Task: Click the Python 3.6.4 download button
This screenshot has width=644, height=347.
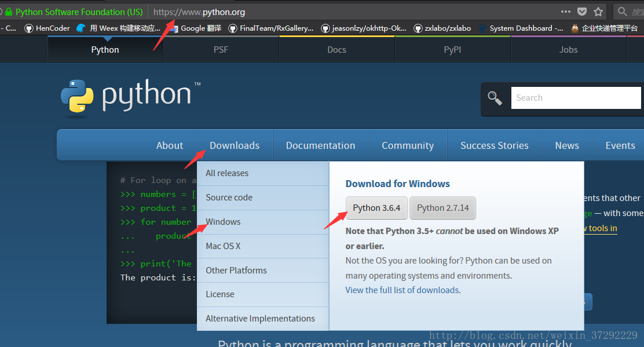Action: click(376, 208)
